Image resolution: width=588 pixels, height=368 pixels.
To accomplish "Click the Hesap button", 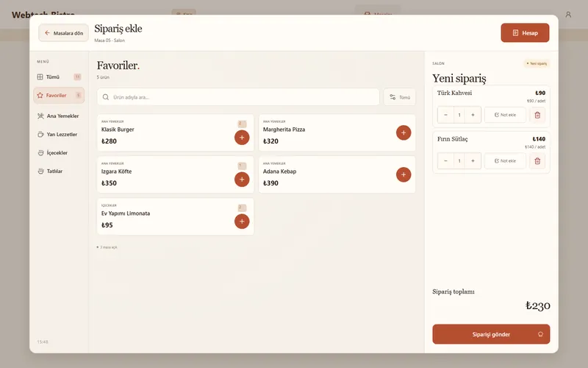I will [525, 33].
